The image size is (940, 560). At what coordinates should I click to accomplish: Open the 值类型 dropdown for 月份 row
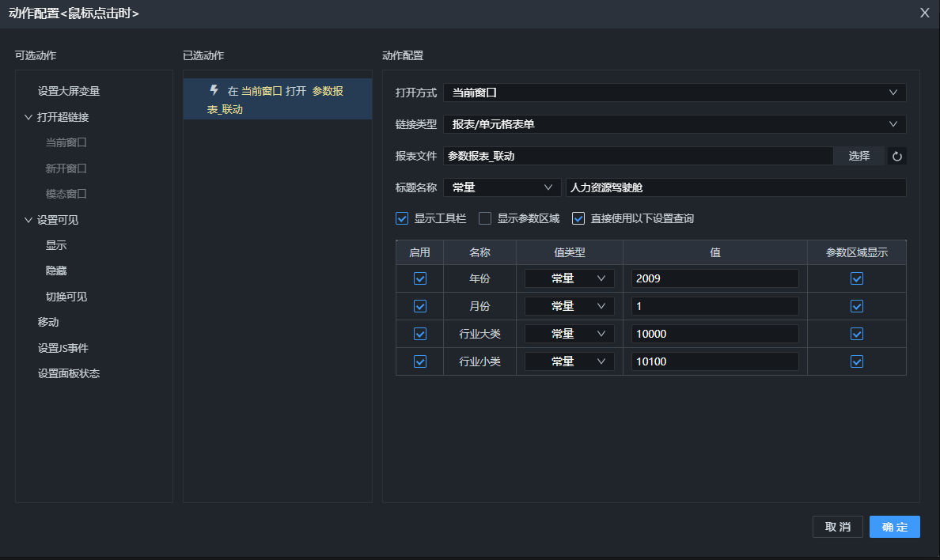pos(569,306)
